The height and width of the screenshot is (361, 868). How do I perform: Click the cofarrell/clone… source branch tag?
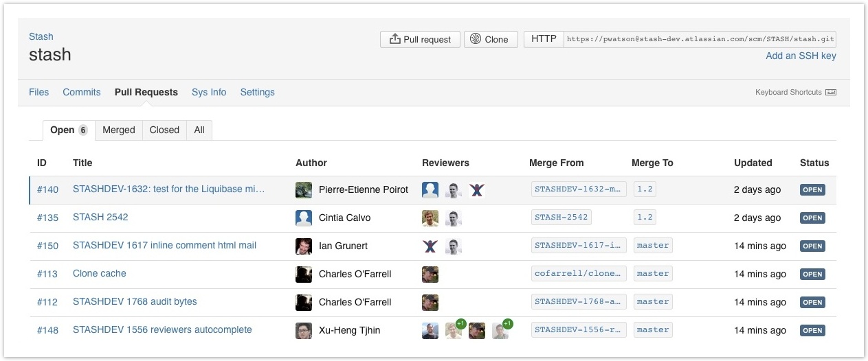coord(579,274)
